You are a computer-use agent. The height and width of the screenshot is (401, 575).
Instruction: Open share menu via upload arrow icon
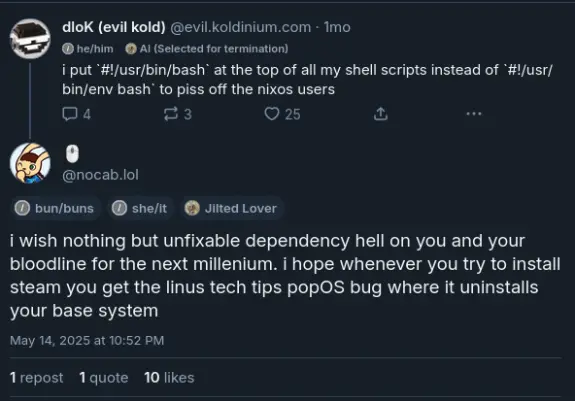click(x=381, y=114)
